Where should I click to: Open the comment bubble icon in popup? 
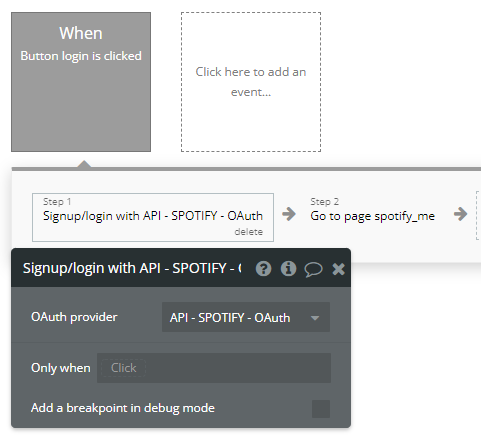tap(313, 269)
